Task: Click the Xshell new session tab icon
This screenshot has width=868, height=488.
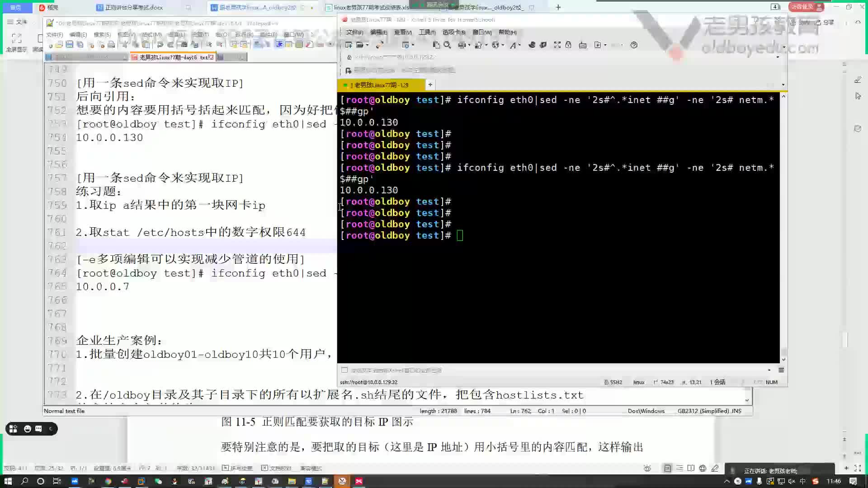Action: point(431,84)
